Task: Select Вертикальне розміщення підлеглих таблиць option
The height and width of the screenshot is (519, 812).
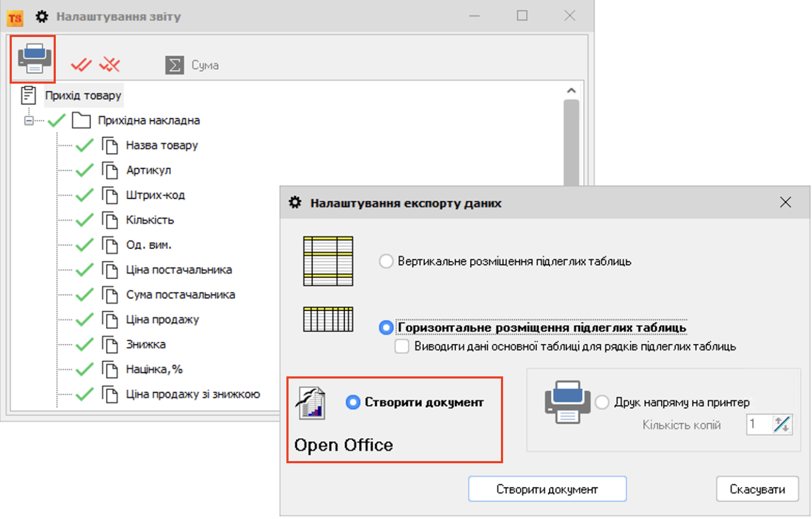Action: pyautogui.click(x=386, y=262)
